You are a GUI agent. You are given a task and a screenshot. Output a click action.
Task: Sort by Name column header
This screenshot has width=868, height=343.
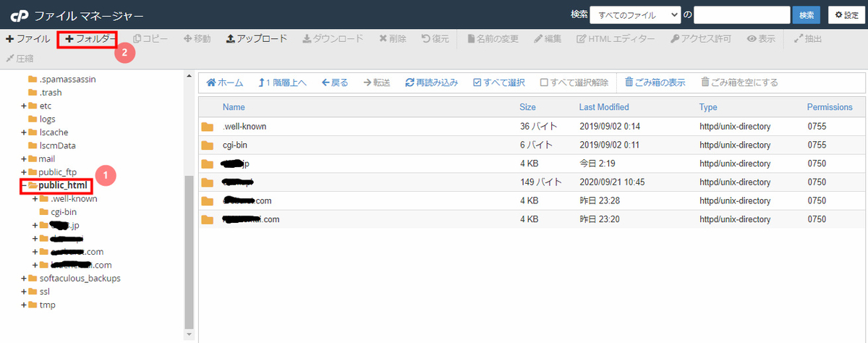(234, 107)
